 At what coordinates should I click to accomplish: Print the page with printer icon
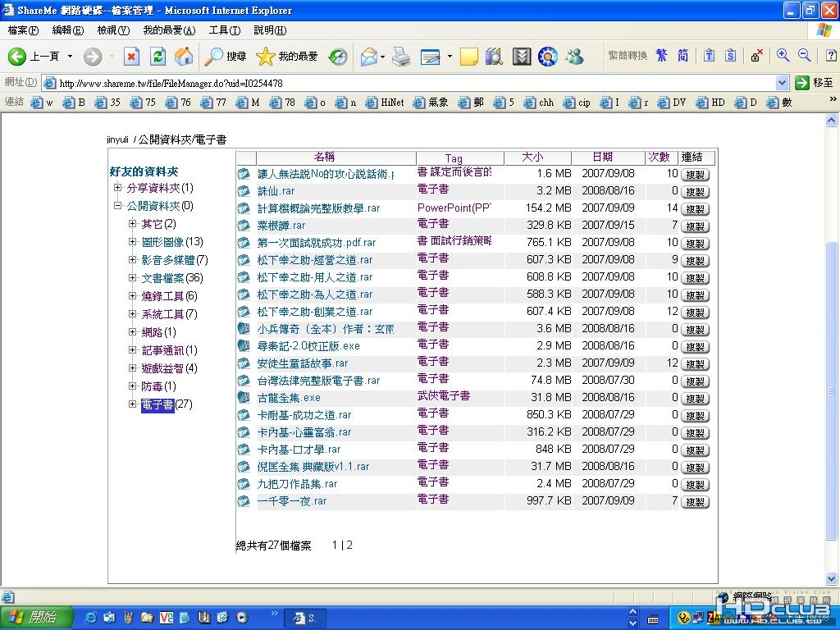pyautogui.click(x=401, y=56)
